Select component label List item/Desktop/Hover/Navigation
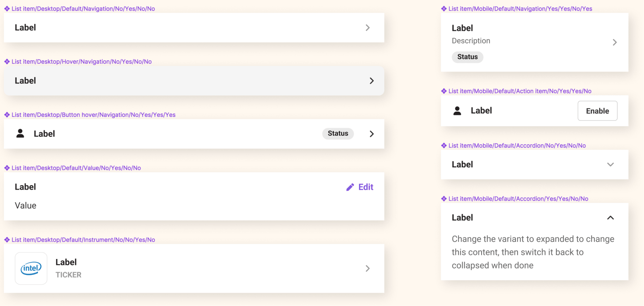 81,62
